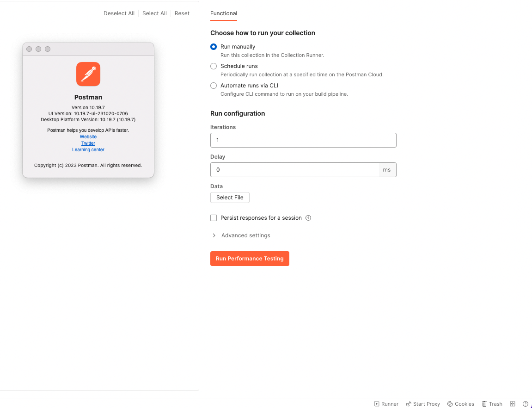The image size is (532, 408).
Task: Click inside the Delay input field
Action: click(296, 170)
